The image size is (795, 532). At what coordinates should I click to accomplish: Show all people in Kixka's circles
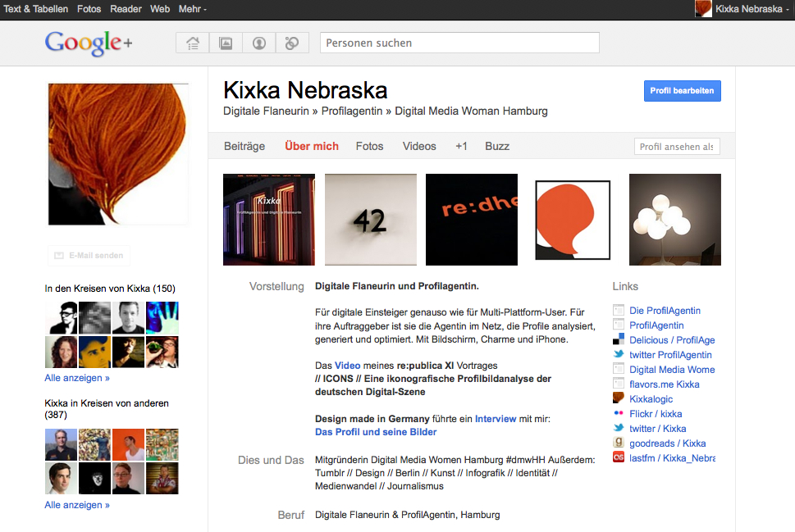77,378
